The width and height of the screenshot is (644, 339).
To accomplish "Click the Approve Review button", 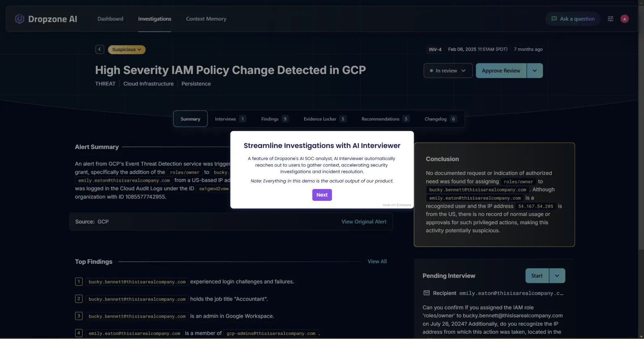I will coord(501,71).
